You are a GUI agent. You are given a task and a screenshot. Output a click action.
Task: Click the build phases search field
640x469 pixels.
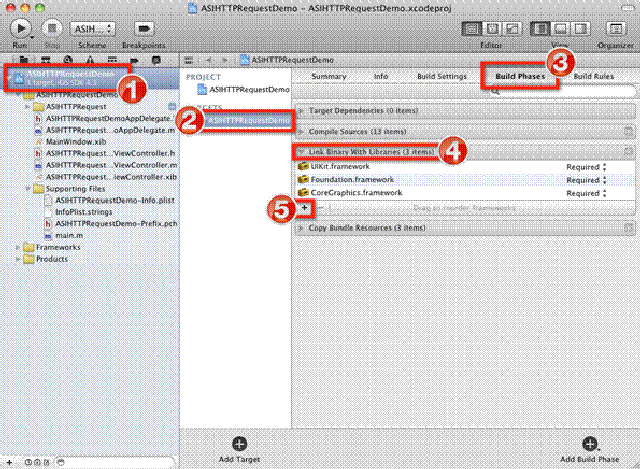click(x=563, y=91)
